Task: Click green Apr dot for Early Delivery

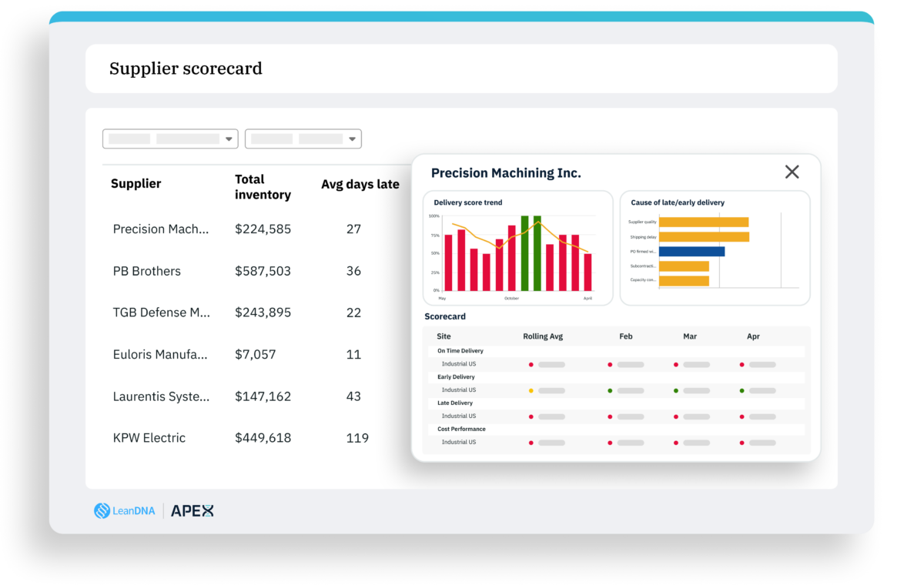Action: (x=742, y=390)
